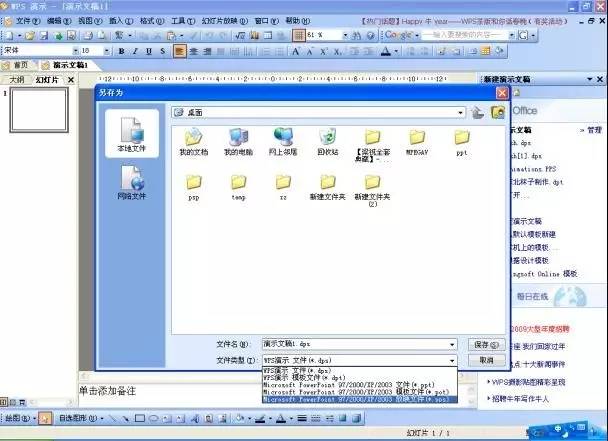Click the insert chart toolbar icon

254,36
